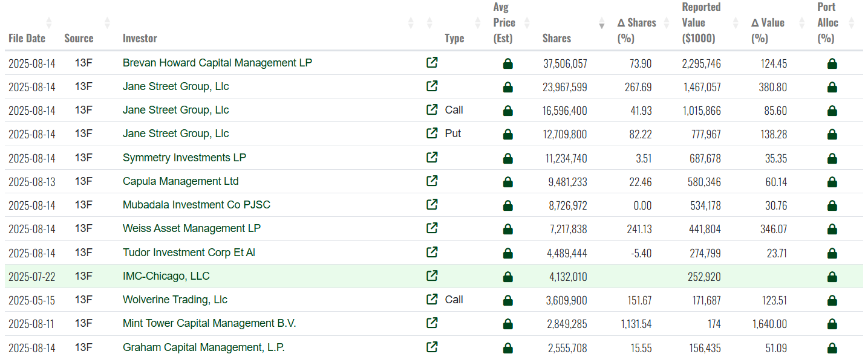Open external link for Mint Tower Capital Management

(x=432, y=323)
